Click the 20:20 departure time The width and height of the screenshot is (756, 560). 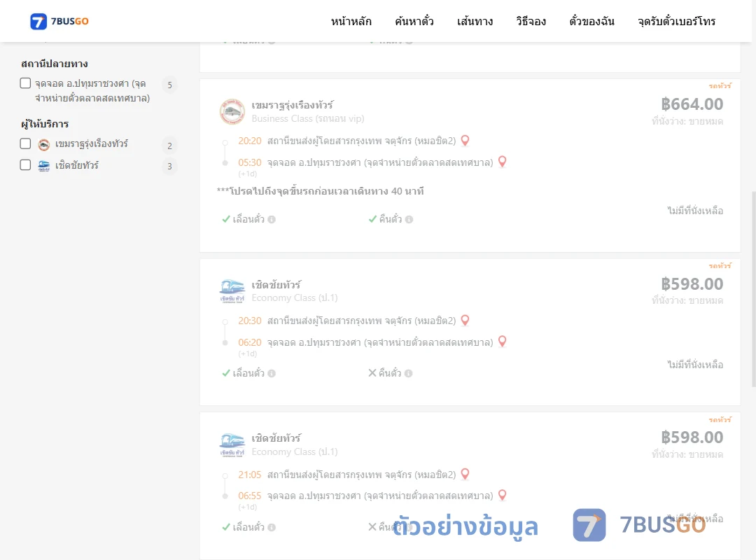coord(250,141)
